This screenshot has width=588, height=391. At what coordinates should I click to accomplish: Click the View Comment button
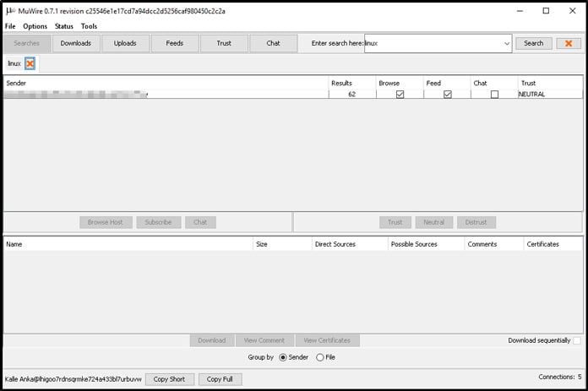click(x=264, y=340)
